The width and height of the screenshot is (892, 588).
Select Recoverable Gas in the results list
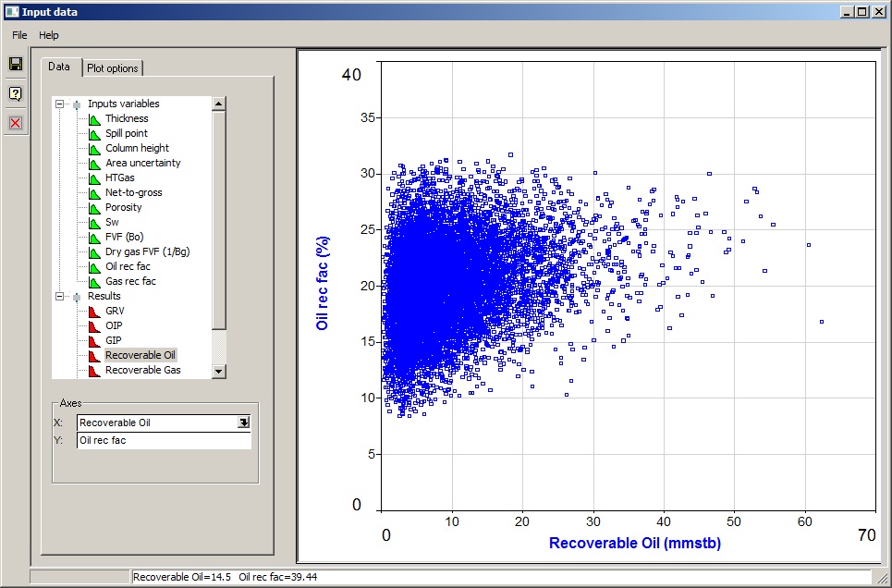coord(142,370)
